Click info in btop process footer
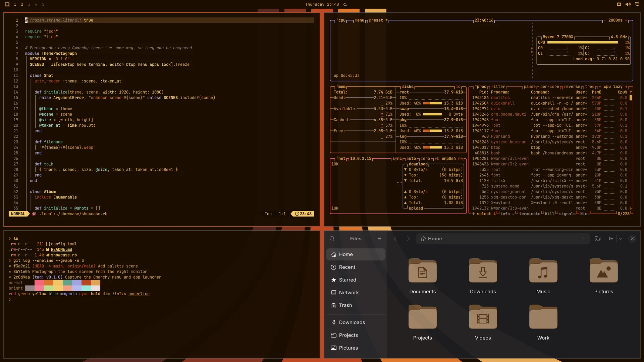The image size is (644, 362). click(505, 214)
